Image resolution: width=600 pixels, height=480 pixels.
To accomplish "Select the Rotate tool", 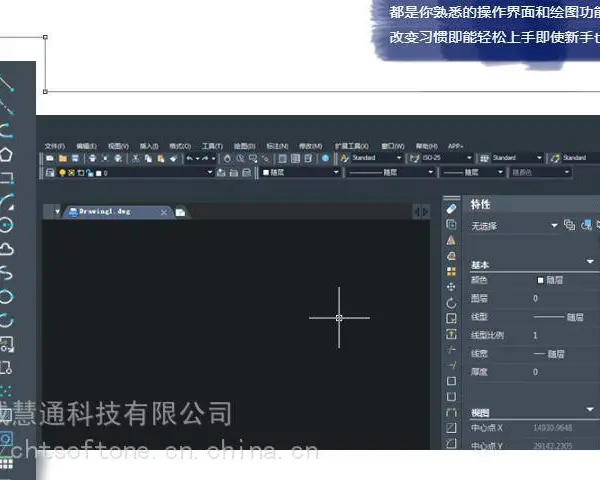I will pyautogui.click(x=452, y=303).
